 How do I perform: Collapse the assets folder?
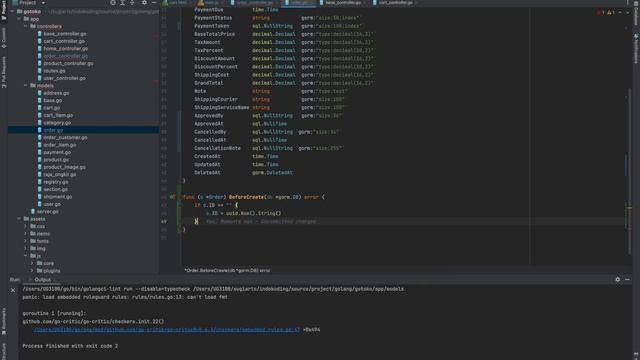tap(19, 219)
